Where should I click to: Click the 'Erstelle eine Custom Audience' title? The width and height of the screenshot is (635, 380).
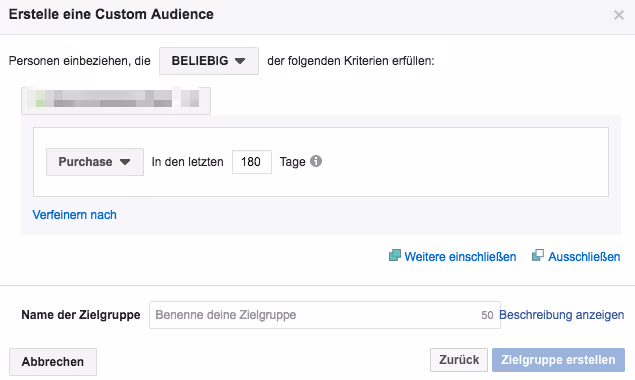coord(111,14)
